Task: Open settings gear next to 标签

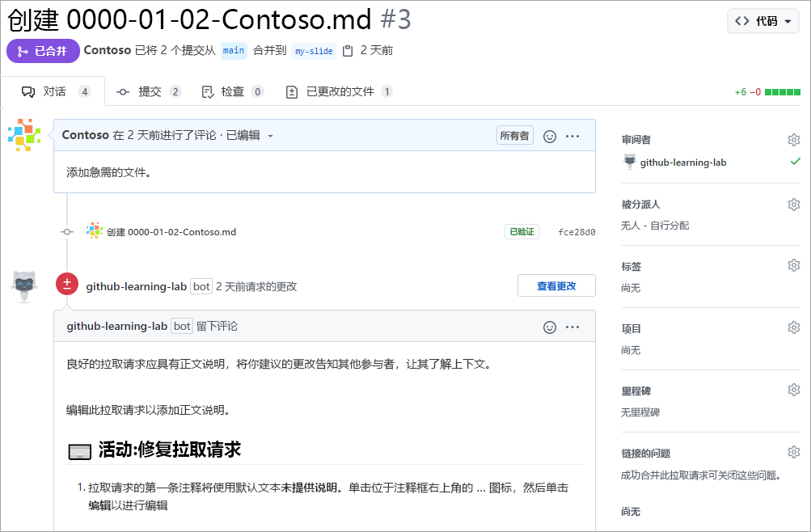Action: pyautogui.click(x=793, y=266)
